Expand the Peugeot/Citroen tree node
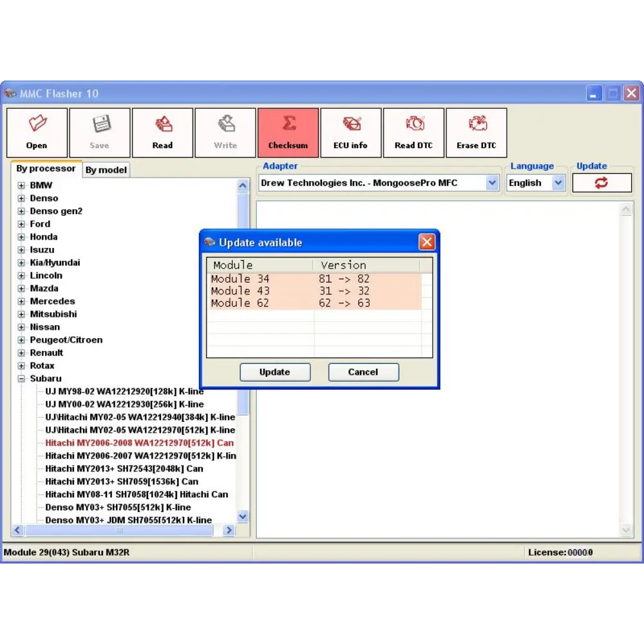 click(21, 340)
